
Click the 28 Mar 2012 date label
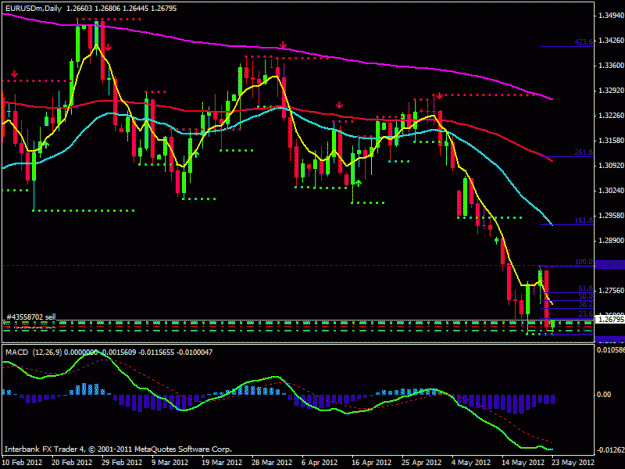(x=271, y=463)
